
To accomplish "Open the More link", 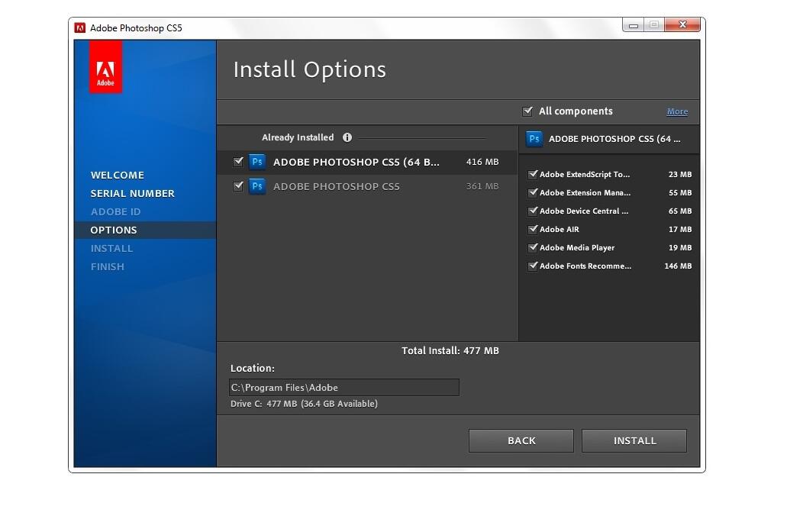I will pyautogui.click(x=677, y=111).
